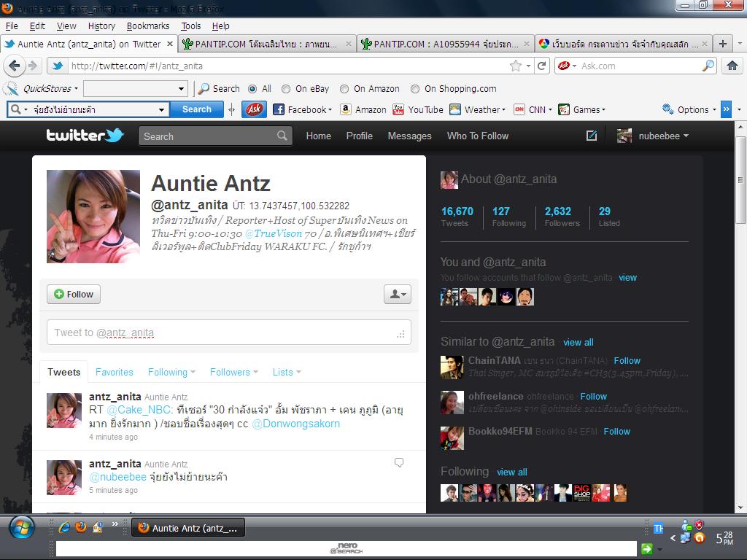
Task: Click the page vertical scrollbar thumb
Action: 740,179
